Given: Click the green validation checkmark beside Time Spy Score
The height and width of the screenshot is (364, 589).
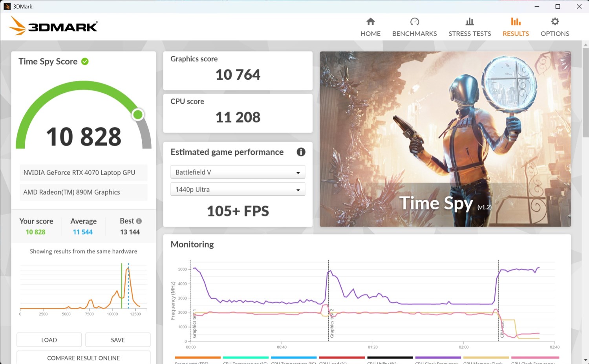Looking at the screenshot, I should point(85,61).
